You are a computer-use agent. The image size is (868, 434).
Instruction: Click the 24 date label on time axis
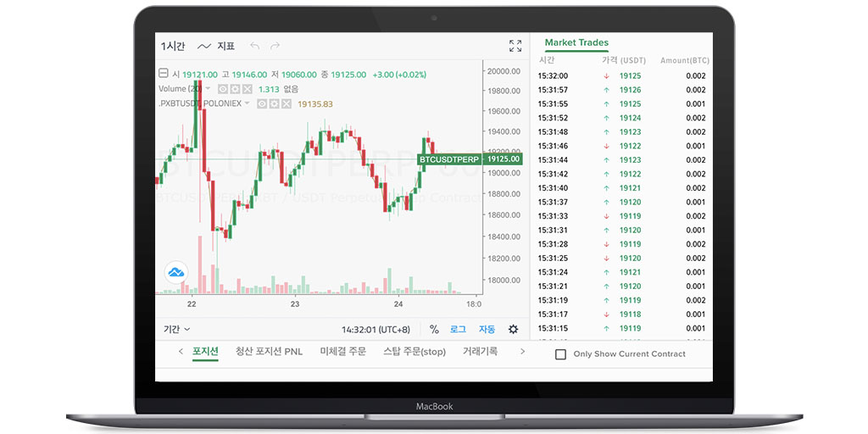tap(398, 304)
